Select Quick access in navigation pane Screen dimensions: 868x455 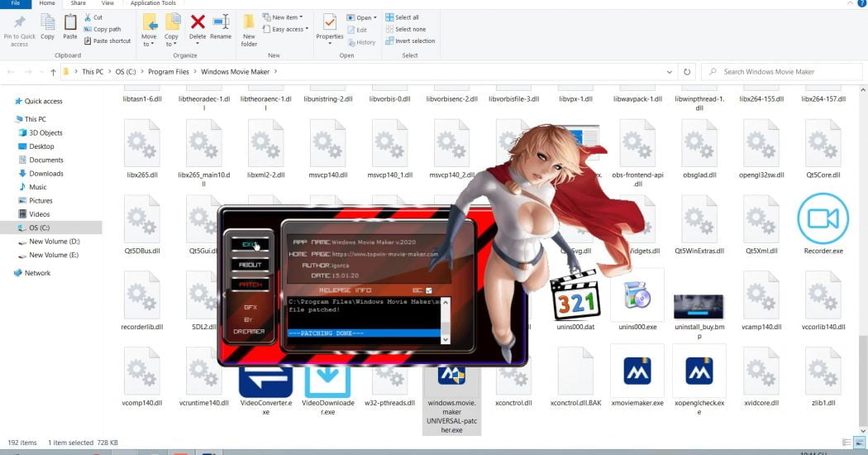(43, 101)
